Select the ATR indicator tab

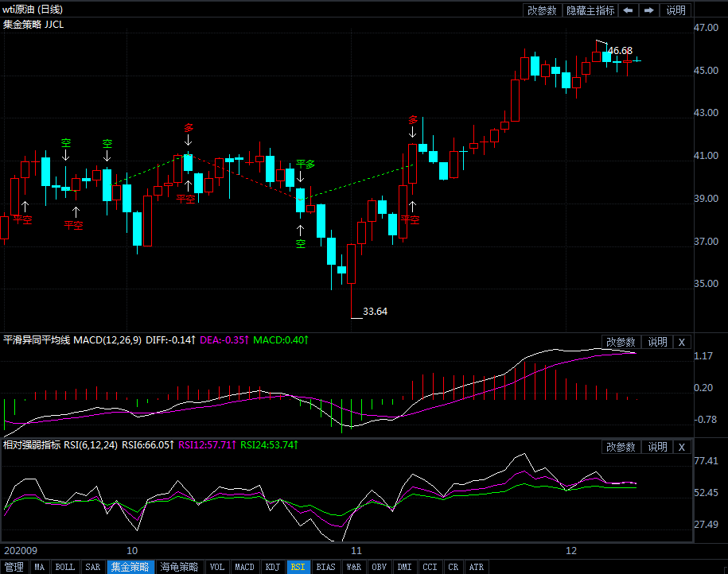[x=477, y=567]
